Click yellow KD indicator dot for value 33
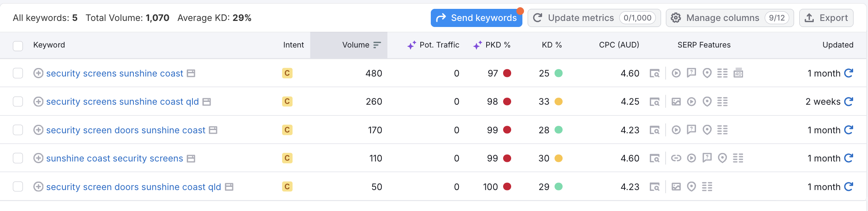Screen dimensions: 868x211 pos(559,101)
